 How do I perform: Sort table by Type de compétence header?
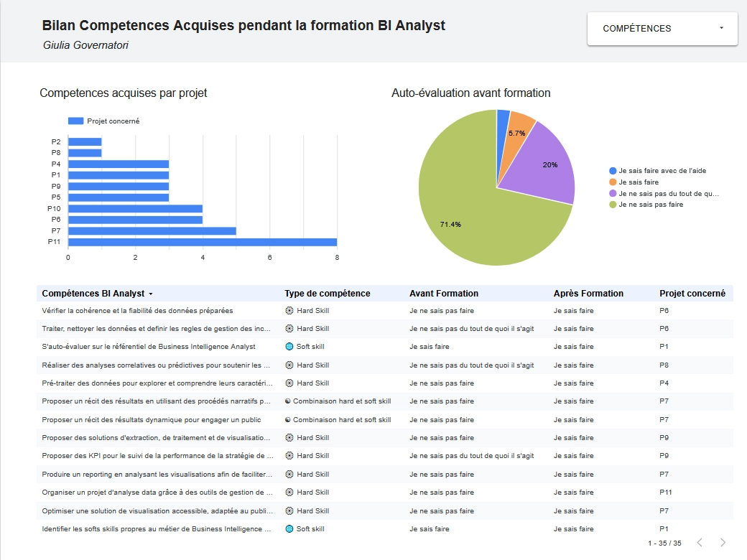[327, 294]
